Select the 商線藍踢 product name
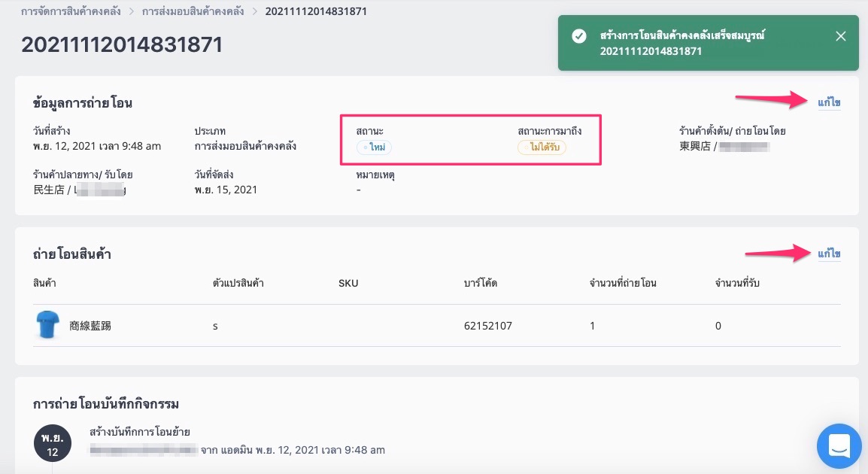868x474 pixels. pyautogui.click(x=90, y=326)
